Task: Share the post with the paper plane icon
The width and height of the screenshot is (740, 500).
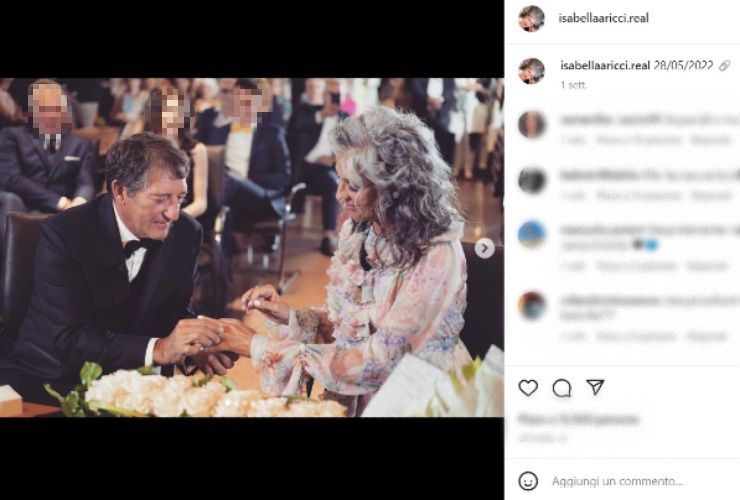Action: coord(595,387)
